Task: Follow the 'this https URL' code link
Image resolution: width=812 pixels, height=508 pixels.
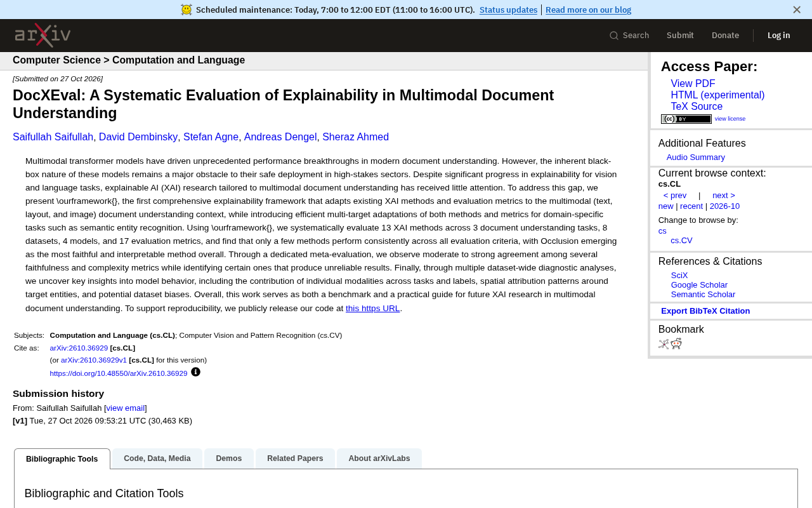Action: tap(372, 309)
